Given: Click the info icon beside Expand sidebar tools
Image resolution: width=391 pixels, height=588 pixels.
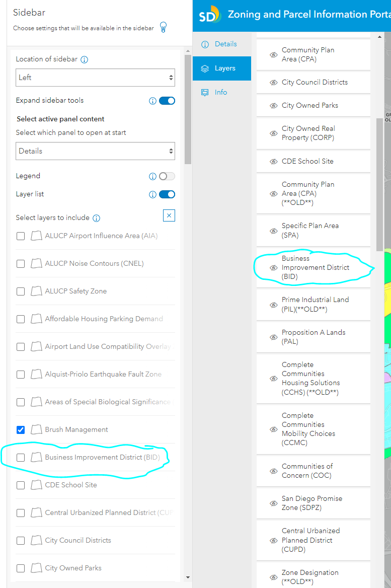Looking at the screenshot, I should pos(152,101).
